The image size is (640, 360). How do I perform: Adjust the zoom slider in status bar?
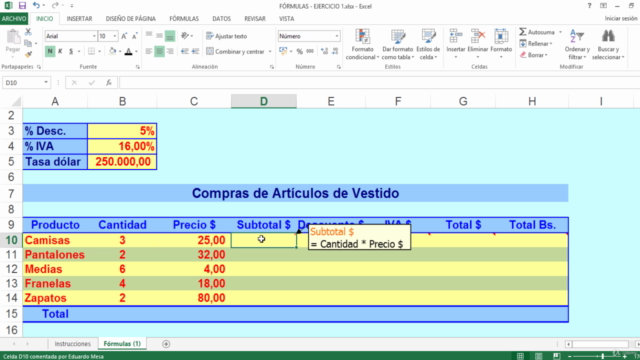pyautogui.click(x=602, y=356)
